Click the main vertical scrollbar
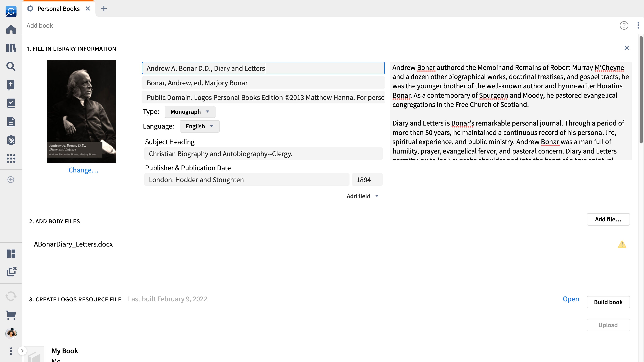Screen dimensions: 644x362 [x=641, y=90]
